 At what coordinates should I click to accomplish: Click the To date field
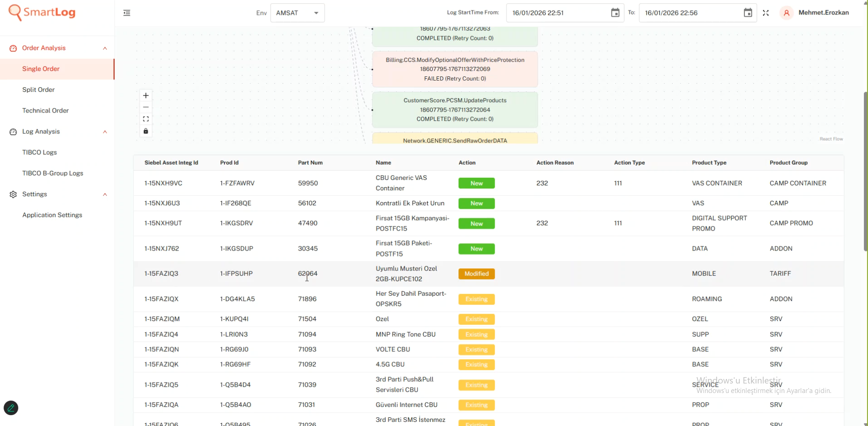697,13
